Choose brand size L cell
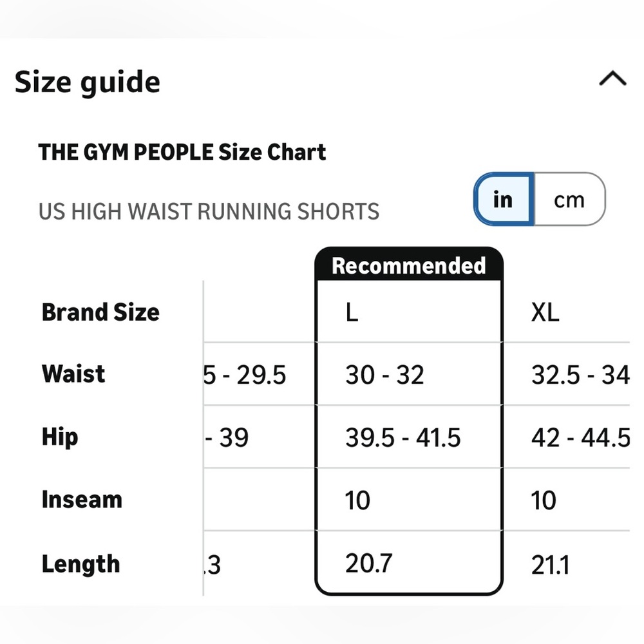 tap(352, 312)
